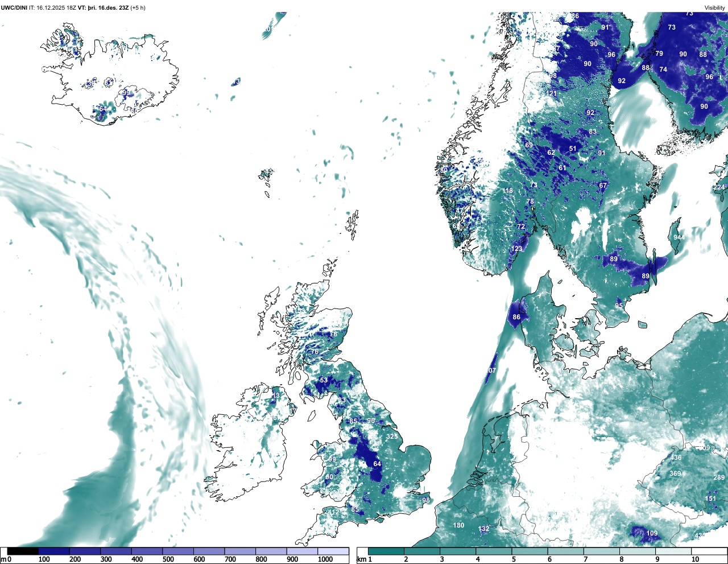Click the '72' value near Oslofjord

(521, 227)
